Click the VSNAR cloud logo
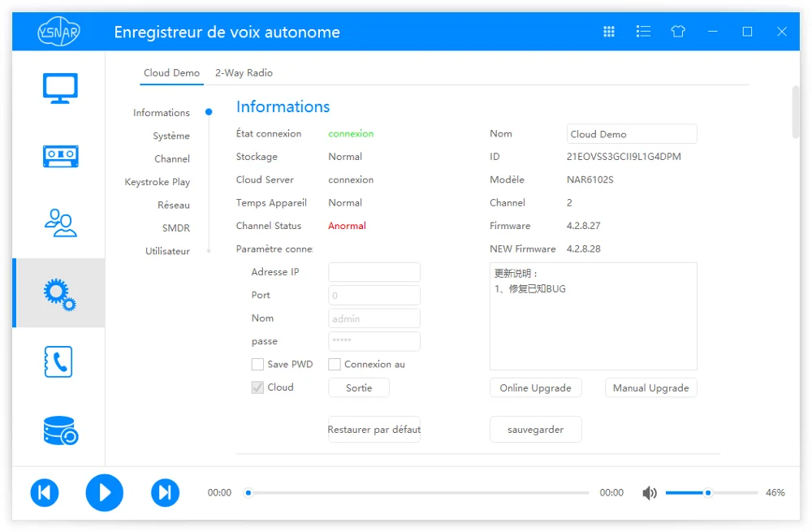Viewport: 812px width, 532px height. point(58,32)
